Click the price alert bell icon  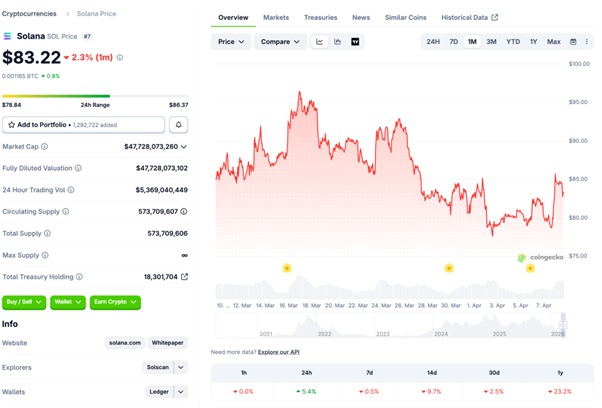[179, 125]
